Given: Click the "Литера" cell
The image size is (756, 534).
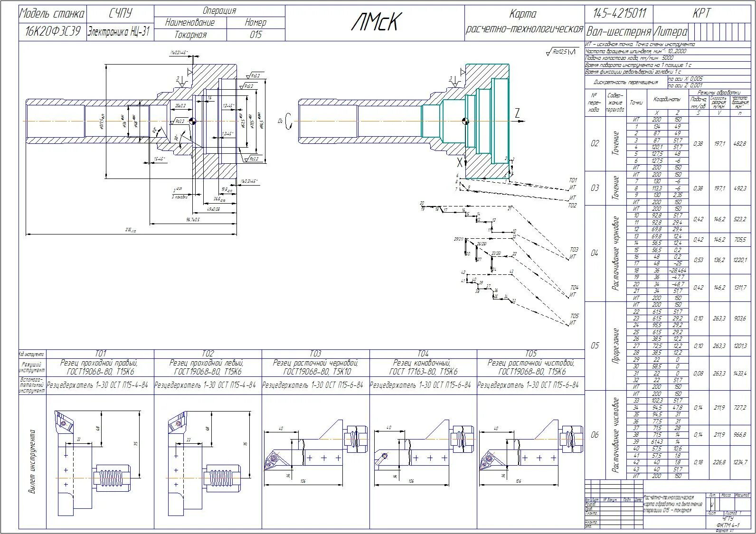Looking at the screenshot, I should pyautogui.click(x=671, y=32).
